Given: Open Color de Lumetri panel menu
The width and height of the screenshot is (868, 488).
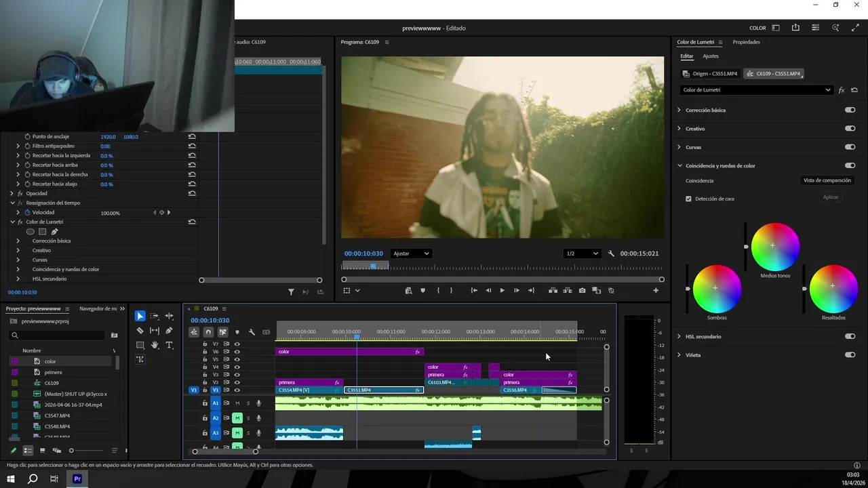Looking at the screenshot, I should click(x=720, y=42).
